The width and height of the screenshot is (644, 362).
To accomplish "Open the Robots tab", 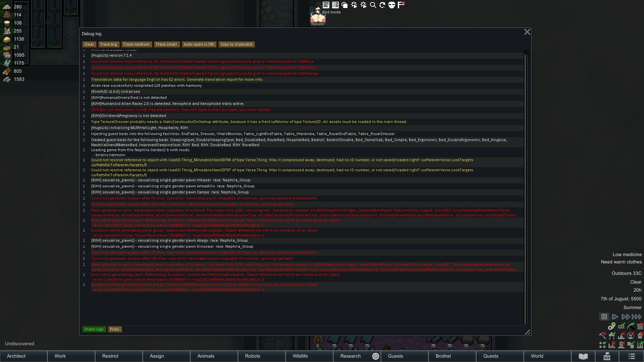I will 262,356.
